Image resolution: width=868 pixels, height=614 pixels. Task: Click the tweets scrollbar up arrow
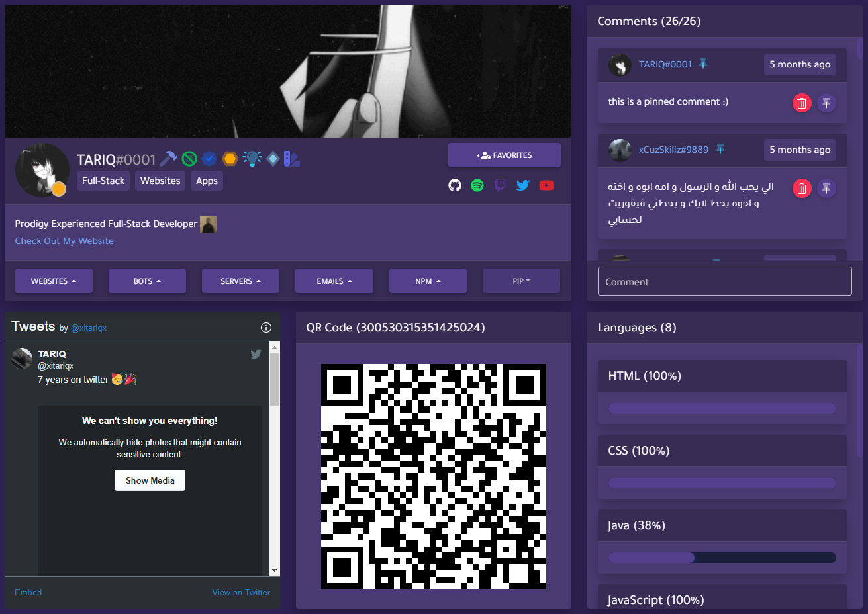[275, 347]
